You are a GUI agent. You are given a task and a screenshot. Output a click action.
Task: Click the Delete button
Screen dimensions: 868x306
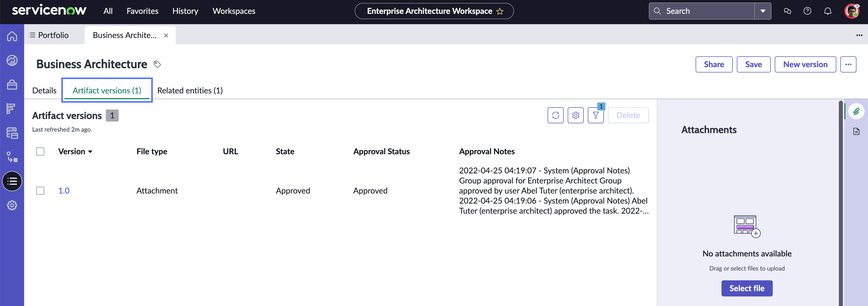pyautogui.click(x=628, y=116)
